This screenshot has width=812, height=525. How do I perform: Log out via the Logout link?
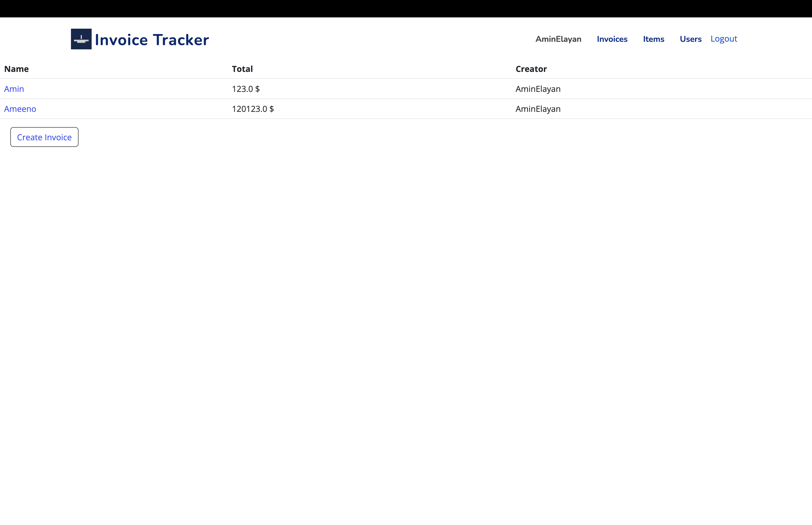[x=724, y=39]
